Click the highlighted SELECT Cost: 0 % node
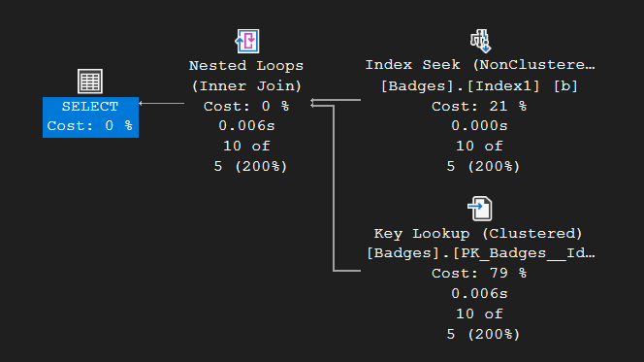Viewport: 644px width, 362px height. point(90,117)
